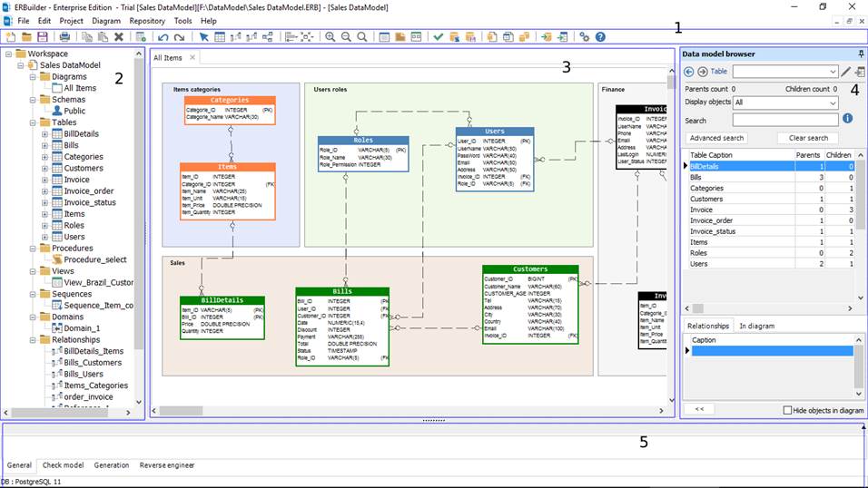This screenshot has width=868, height=488.
Task: Click the Zoom In magnifier icon
Action: coord(330,37)
